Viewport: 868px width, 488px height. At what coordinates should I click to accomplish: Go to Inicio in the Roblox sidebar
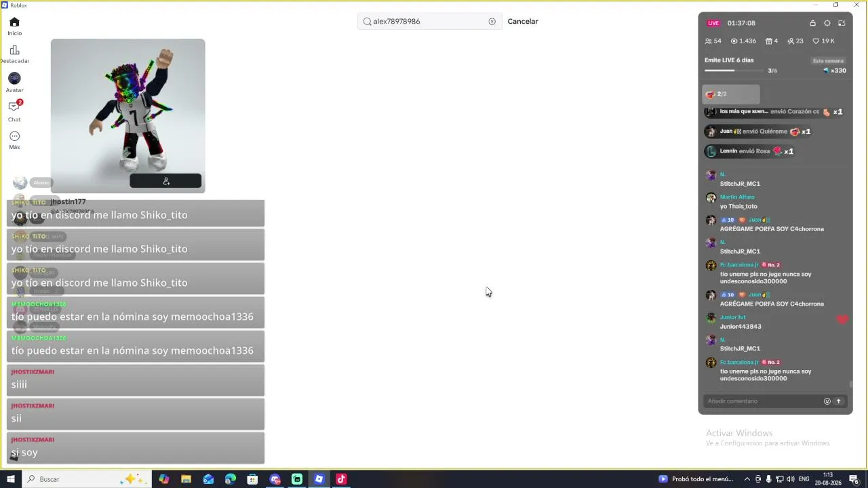(14, 26)
